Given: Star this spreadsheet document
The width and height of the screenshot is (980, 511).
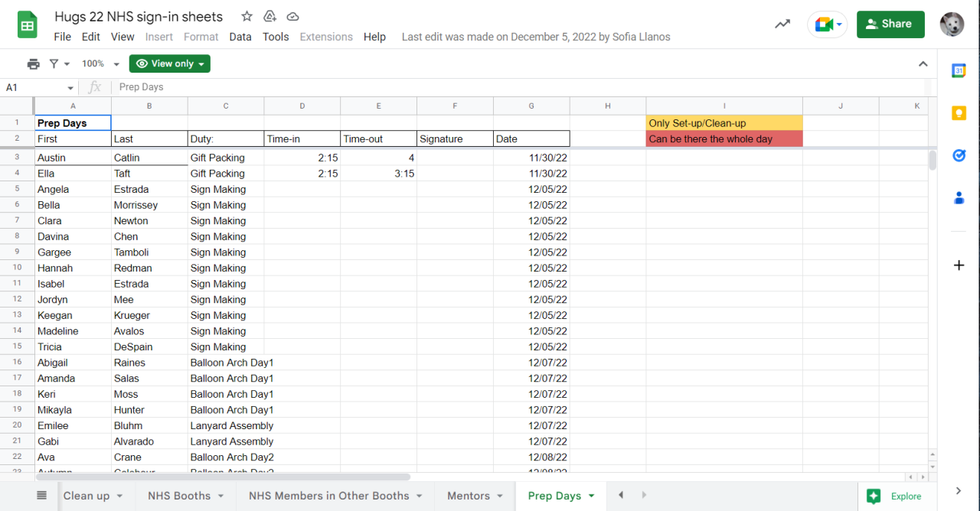Looking at the screenshot, I should tap(247, 17).
